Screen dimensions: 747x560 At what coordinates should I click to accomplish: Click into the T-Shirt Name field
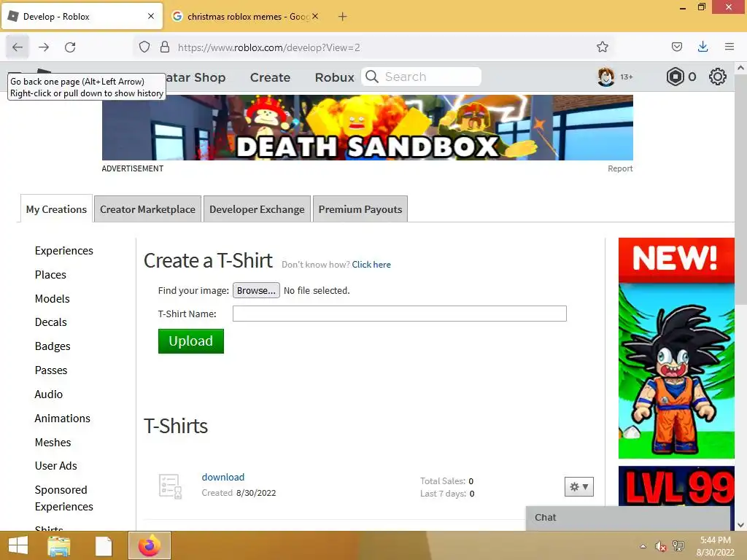[x=400, y=314]
